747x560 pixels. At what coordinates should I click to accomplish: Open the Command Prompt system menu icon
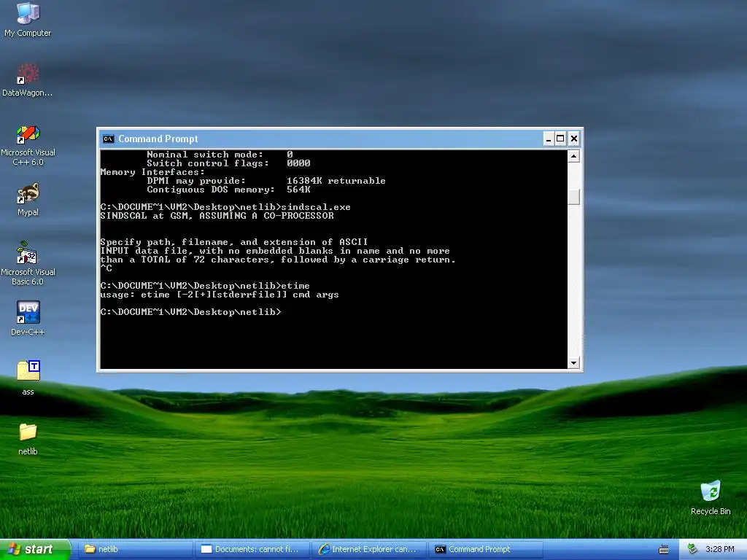point(109,139)
